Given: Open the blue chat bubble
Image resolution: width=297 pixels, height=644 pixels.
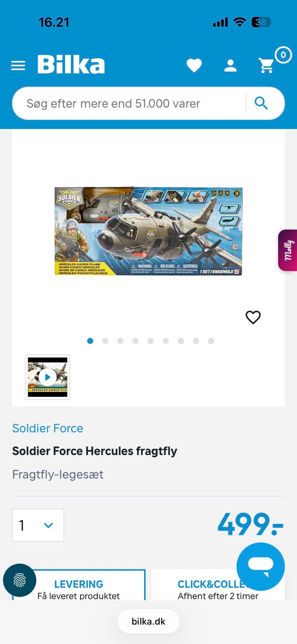Looking at the screenshot, I should tap(260, 566).
